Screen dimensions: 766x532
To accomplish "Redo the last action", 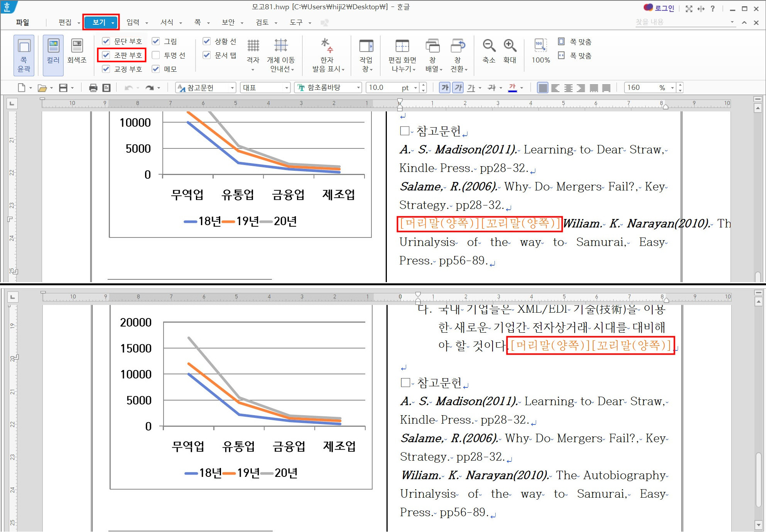I will click(150, 88).
